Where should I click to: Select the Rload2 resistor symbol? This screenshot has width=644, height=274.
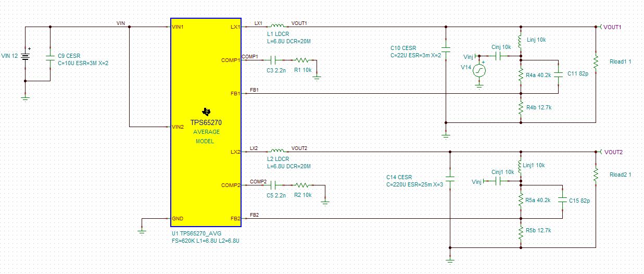tap(595, 175)
